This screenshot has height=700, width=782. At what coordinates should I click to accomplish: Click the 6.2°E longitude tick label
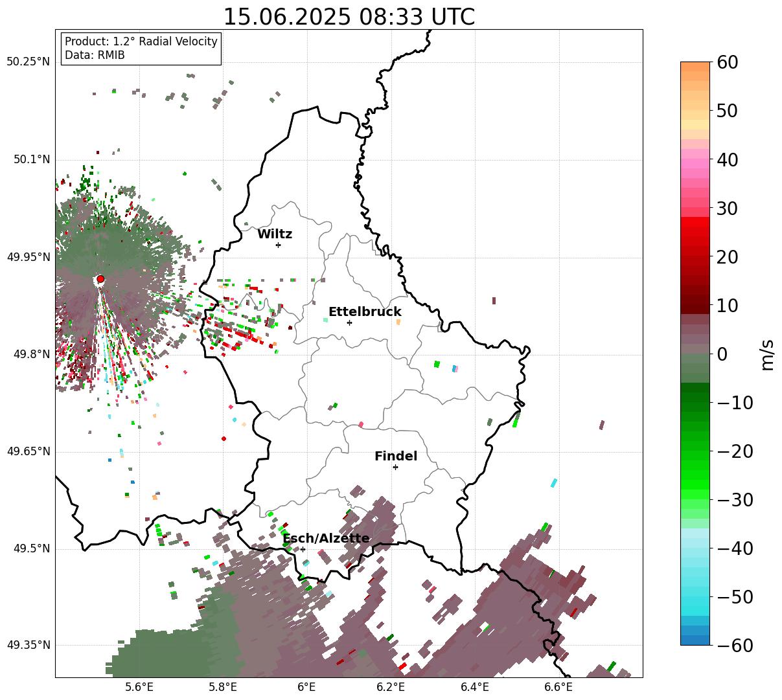click(391, 687)
